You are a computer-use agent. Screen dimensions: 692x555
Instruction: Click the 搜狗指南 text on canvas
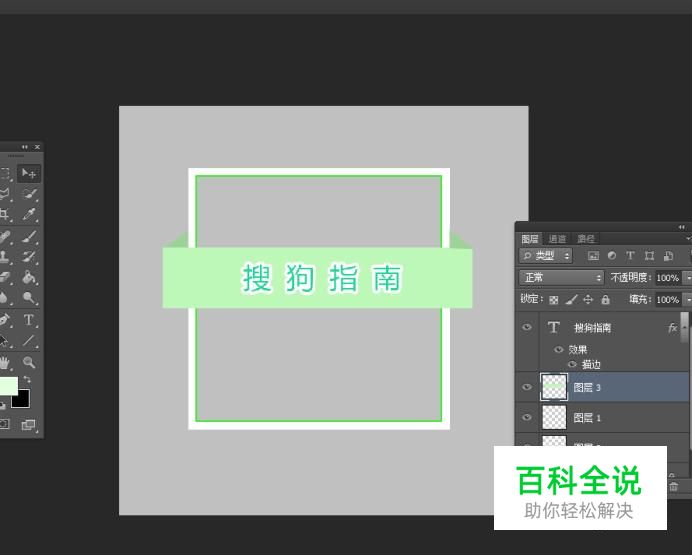tap(321, 278)
